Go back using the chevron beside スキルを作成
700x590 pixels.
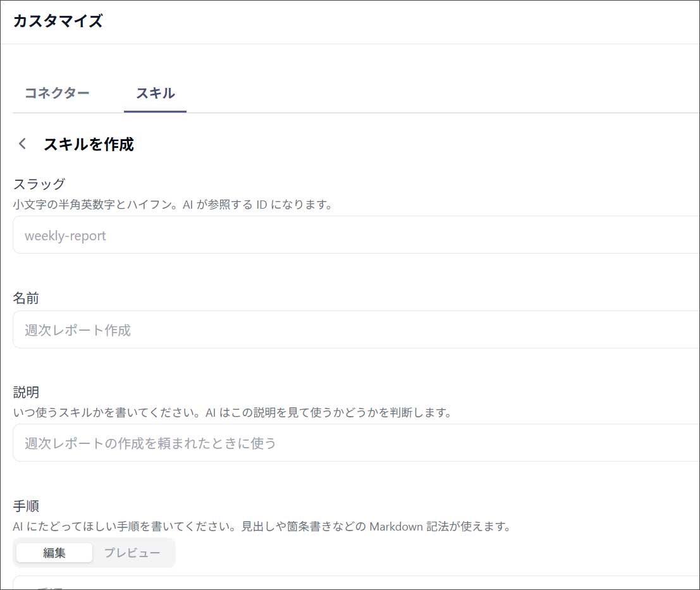coord(22,144)
